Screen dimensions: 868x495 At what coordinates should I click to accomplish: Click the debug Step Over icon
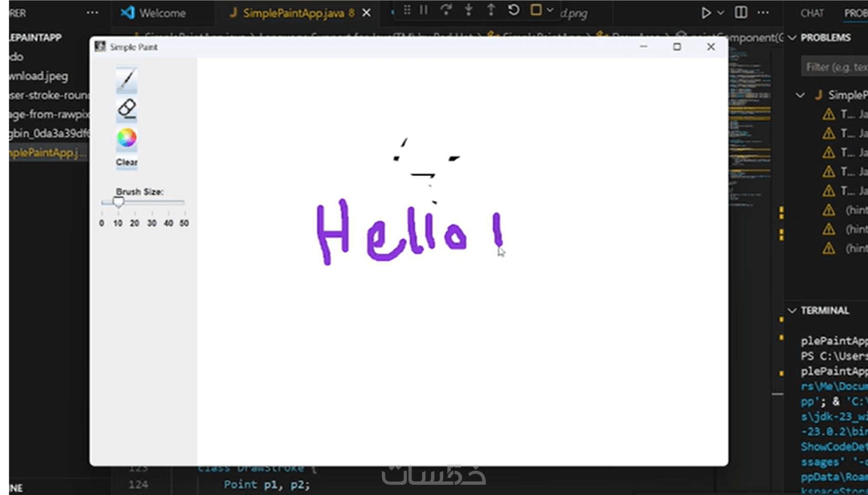446,10
